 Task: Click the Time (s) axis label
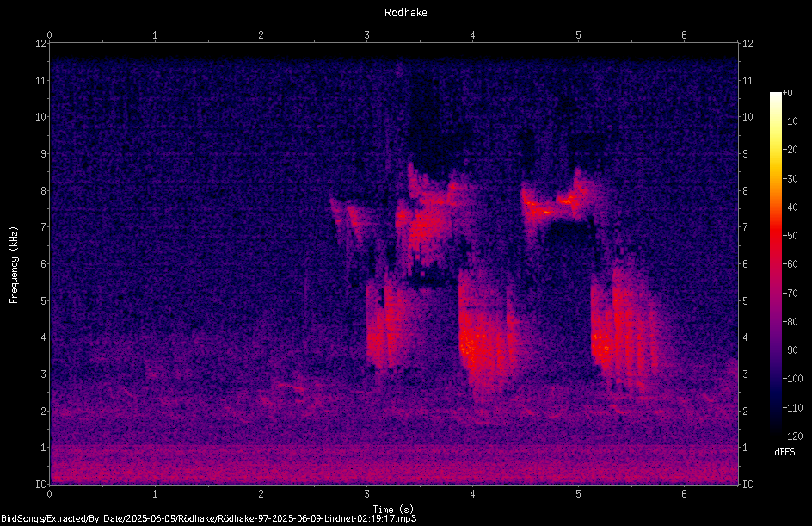point(394,510)
